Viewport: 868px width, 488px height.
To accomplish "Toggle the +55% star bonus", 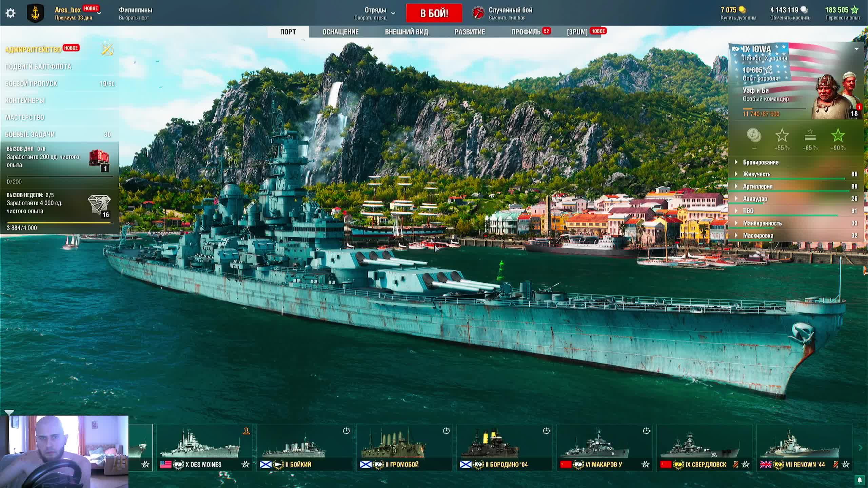I will pyautogui.click(x=782, y=136).
